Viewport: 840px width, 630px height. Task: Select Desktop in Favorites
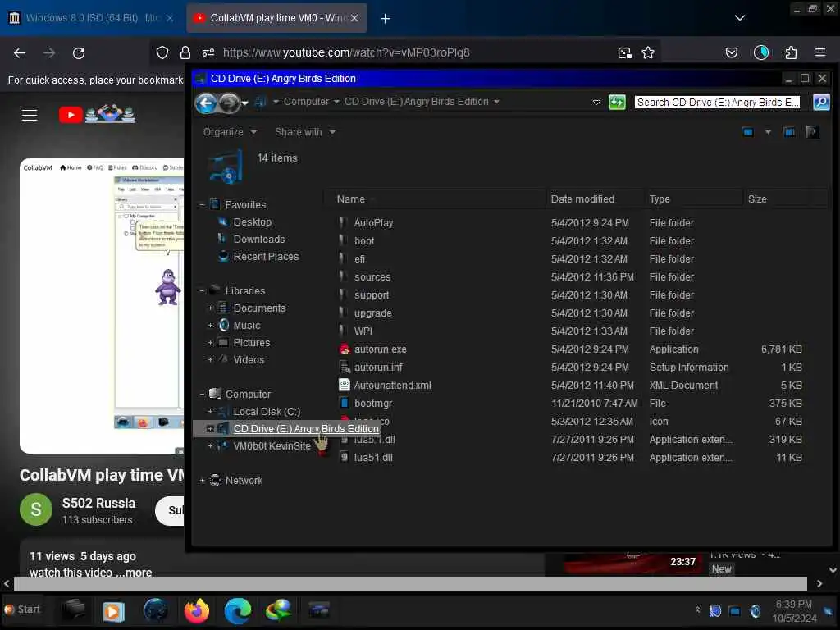click(x=253, y=221)
